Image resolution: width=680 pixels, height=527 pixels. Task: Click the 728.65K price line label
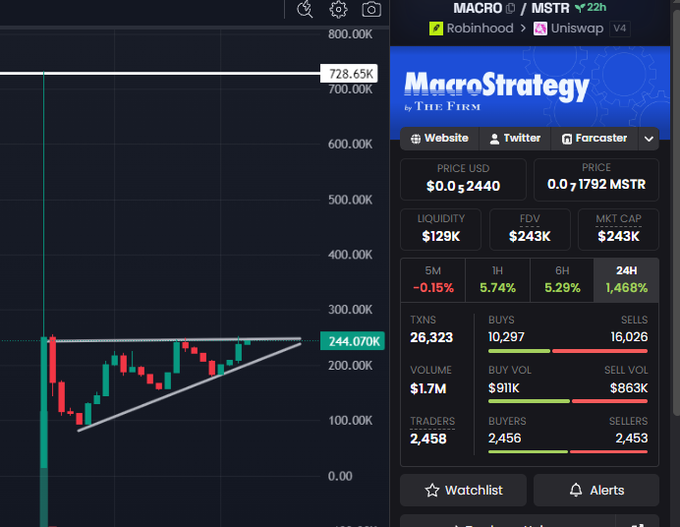pos(349,74)
